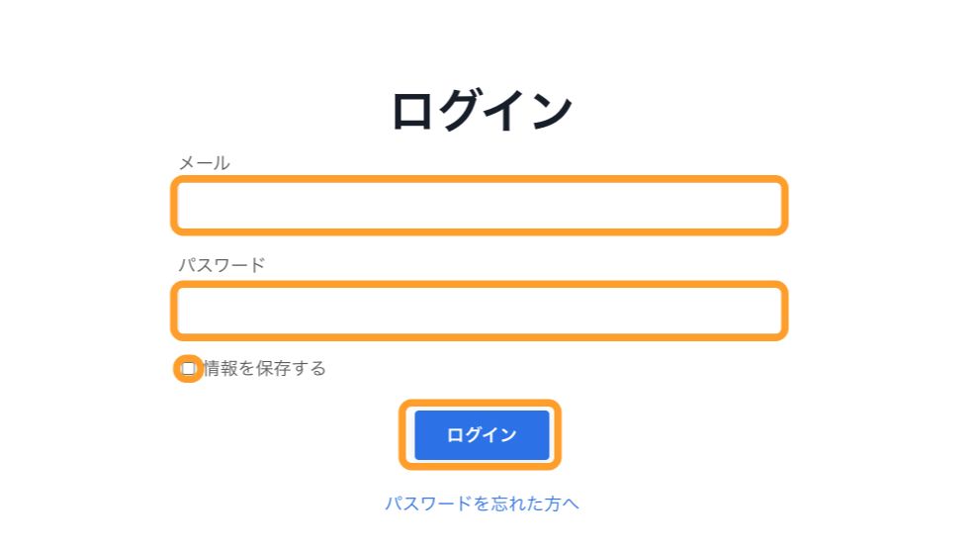Screen dimensions: 980x548
Task: Toggle the save information checkbox
Action: tap(188, 369)
